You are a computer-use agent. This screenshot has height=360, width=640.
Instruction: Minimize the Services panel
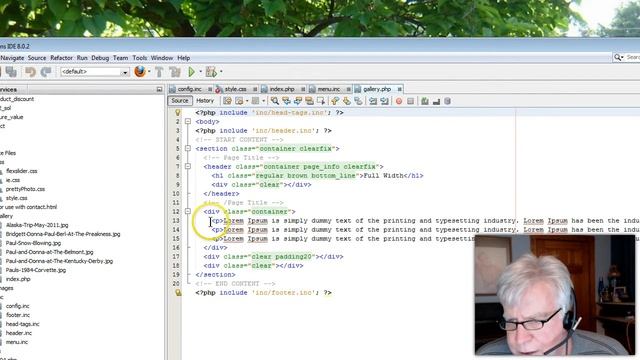(159, 89)
